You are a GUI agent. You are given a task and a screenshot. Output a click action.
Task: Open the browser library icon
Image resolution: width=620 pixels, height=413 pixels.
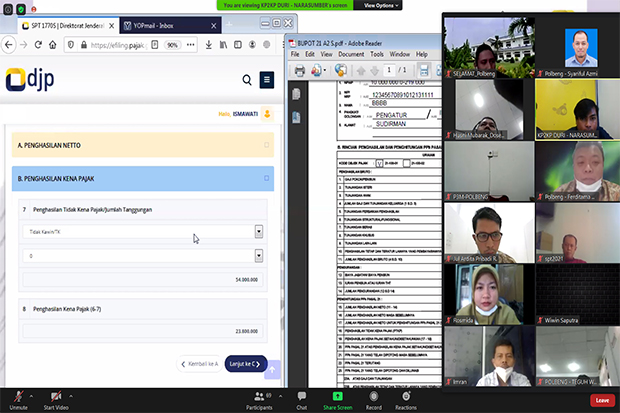tap(223, 45)
